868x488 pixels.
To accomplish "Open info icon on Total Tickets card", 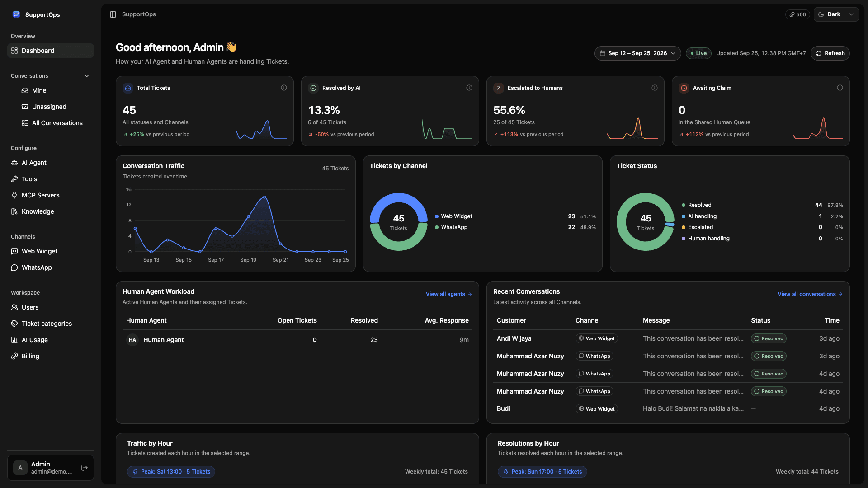I will click(x=284, y=88).
